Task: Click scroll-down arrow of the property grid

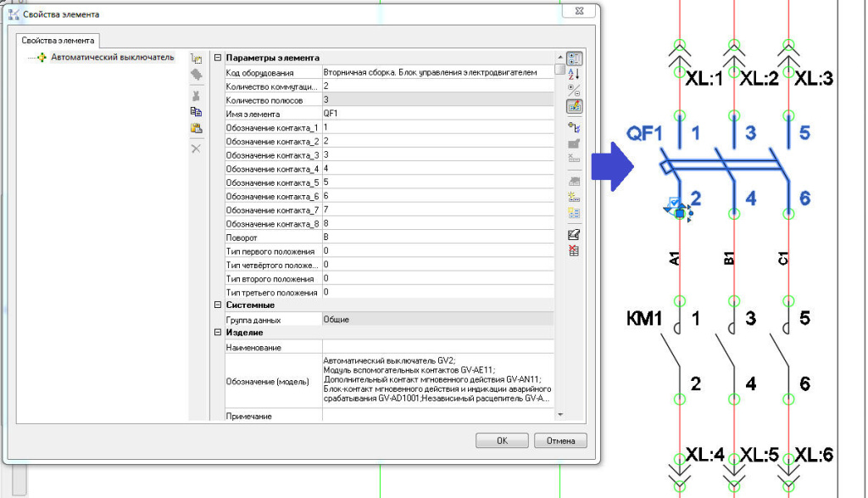Action: coord(559,413)
